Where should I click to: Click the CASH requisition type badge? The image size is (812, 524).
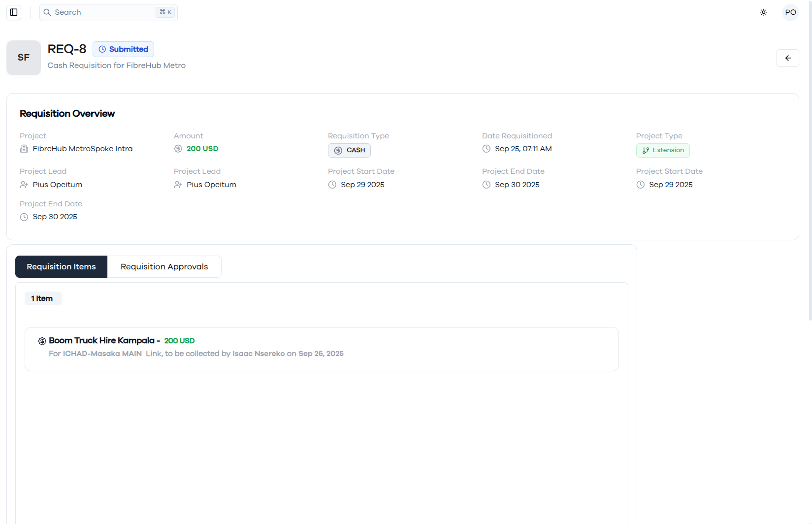click(349, 150)
